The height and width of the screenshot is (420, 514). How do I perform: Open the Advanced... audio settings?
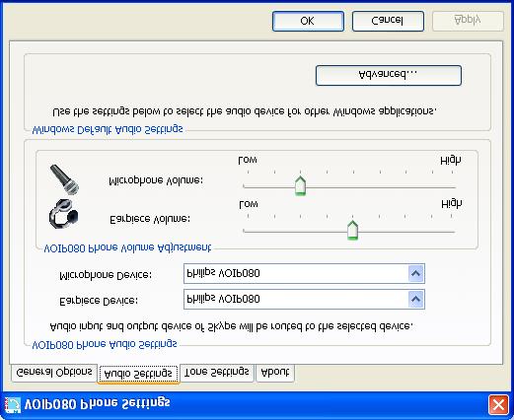point(389,75)
